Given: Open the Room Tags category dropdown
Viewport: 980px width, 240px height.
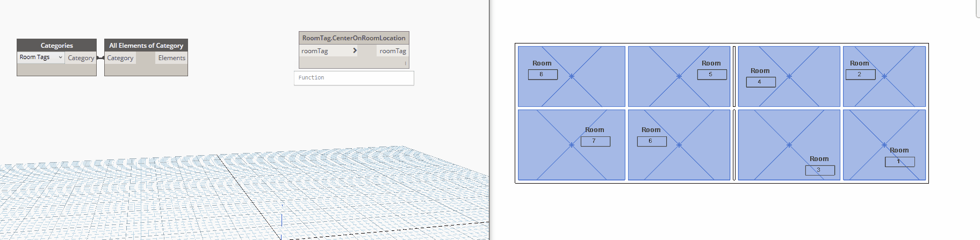Looking at the screenshot, I should pyautogui.click(x=41, y=57).
